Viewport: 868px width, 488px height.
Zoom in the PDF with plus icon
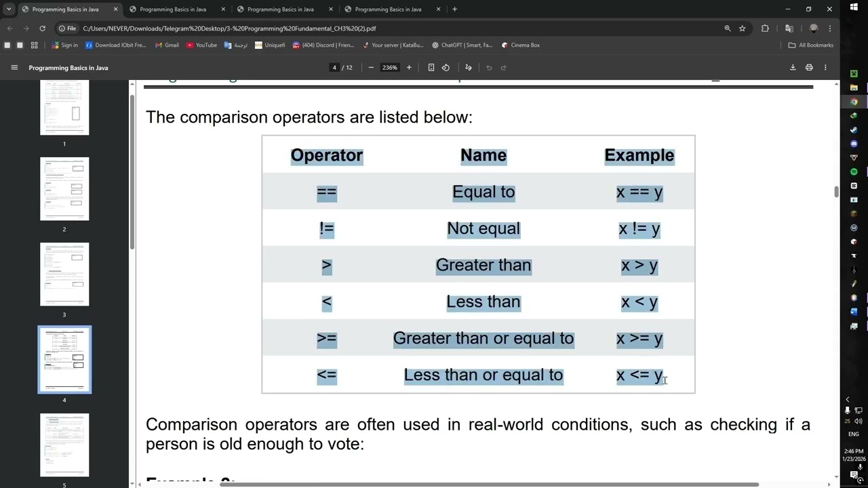click(x=409, y=68)
